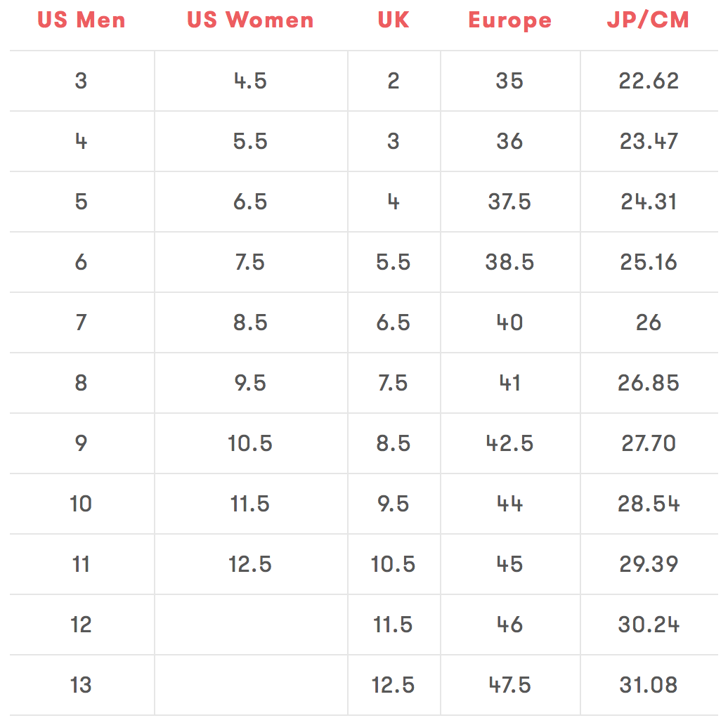
Task: Click the US Men column header
Action: click(x=82, y=20)
